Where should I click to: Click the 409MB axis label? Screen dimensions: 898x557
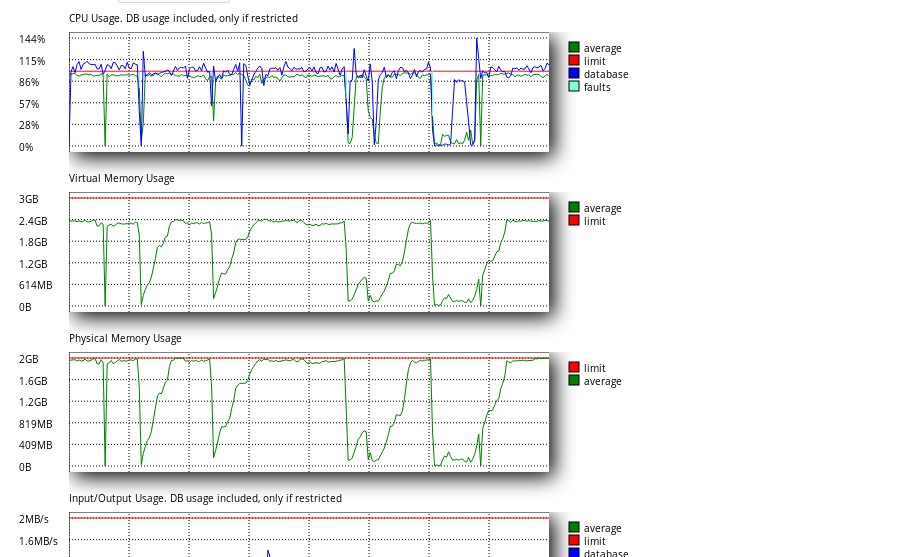coord(36,445)
